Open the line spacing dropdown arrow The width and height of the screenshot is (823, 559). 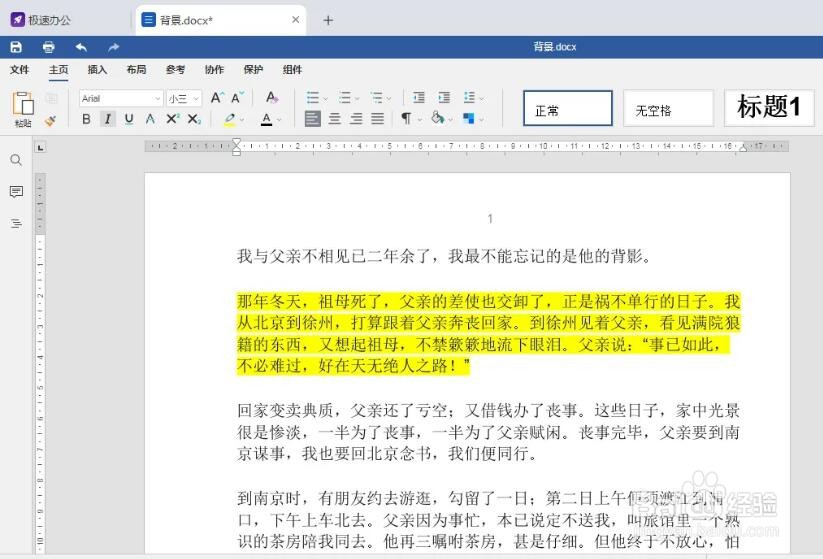(x=482, y=98)
